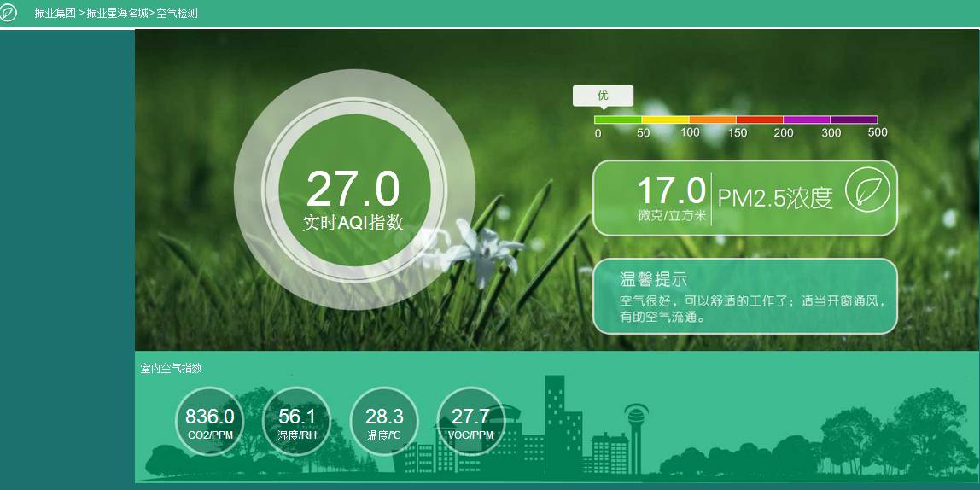Click the scale label 500
The height and width of the screenshot is (490, 980).
(878, 131)
